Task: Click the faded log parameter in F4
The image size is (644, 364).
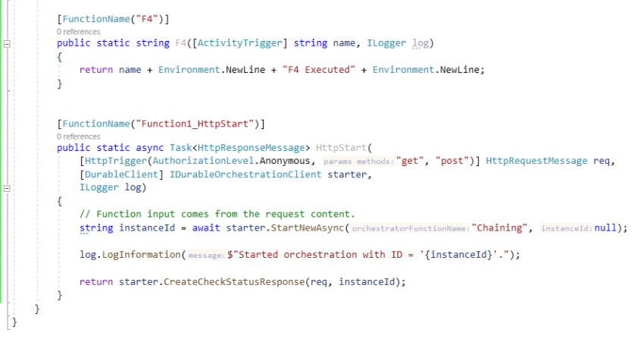Action: click(420, 43)
